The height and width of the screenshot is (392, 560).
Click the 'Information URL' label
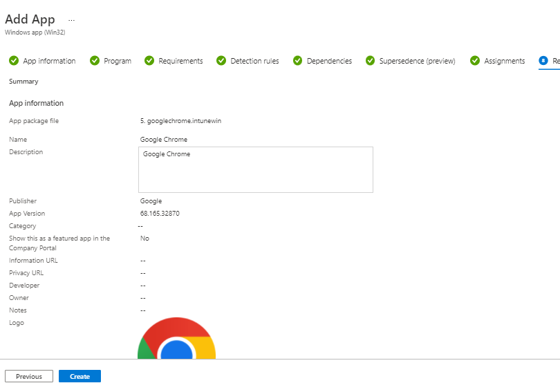[33, 261]
